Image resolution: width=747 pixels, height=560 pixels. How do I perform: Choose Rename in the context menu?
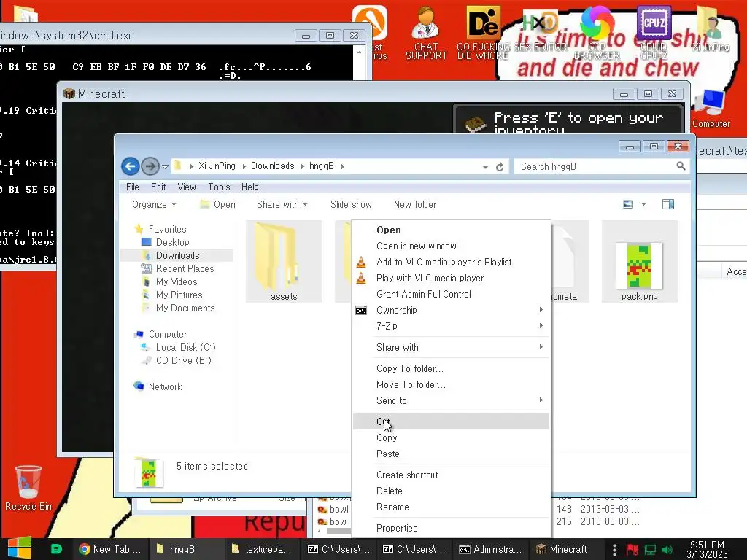(x=451, y=507)
